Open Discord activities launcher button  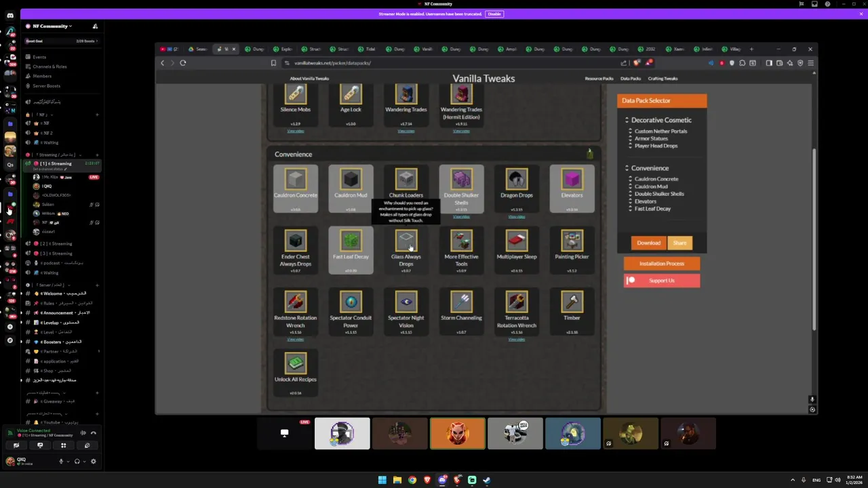[64, 445]
